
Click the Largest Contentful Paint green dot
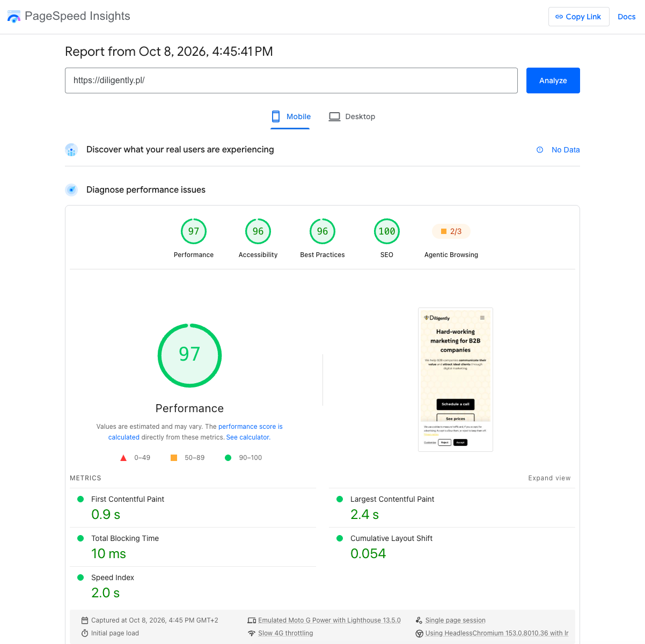[x=340, y=499]
